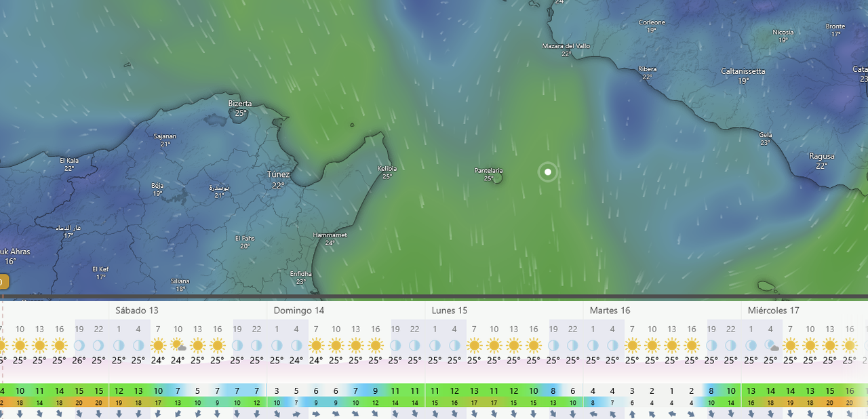The width and height of the screenshot is (868, 419).
Task: Click Siliana 18° map label
Action: tap(180, 285)
